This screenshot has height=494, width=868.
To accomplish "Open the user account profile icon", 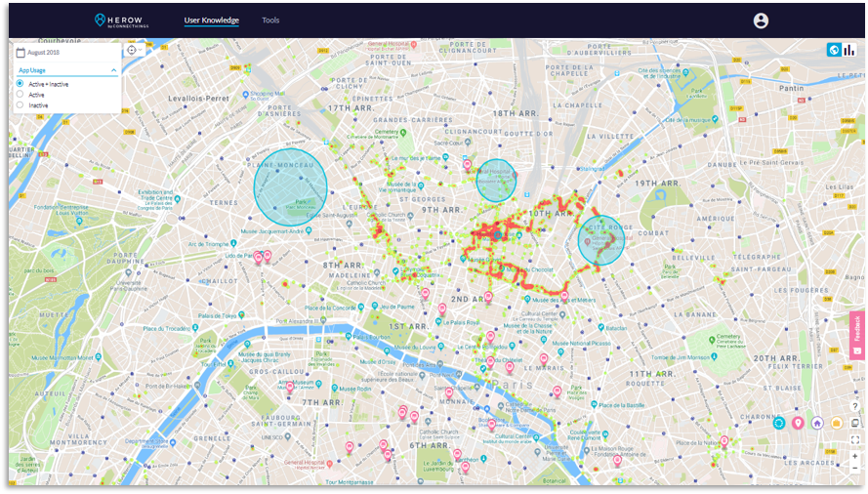I will [761, 21].
